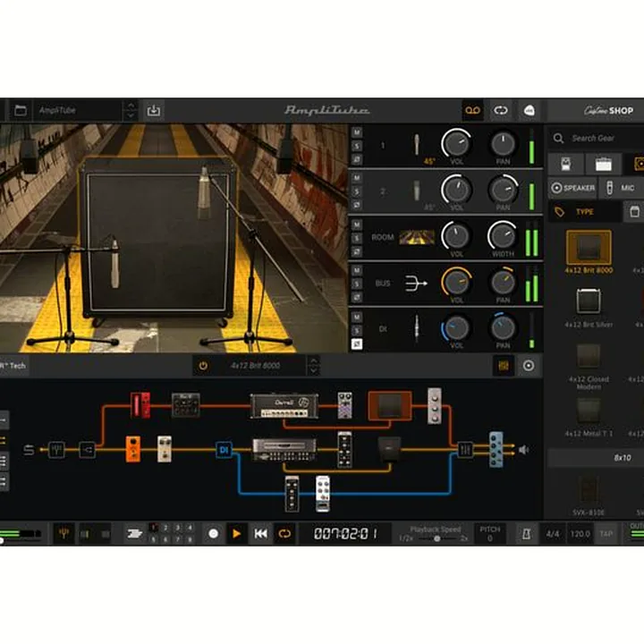Open the ROOM type thumbnail
Viewport: 644px width, 644px height.
pyautogui.click(x=417, y=237)
